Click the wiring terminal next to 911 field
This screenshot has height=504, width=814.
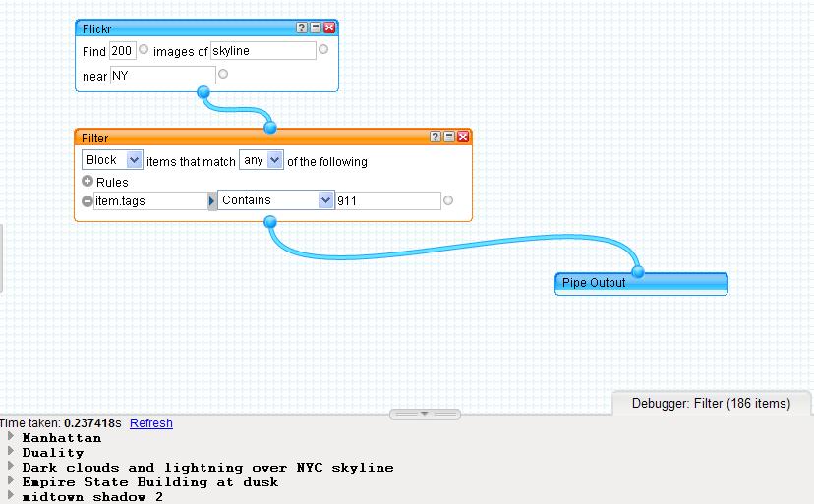click(448, 200)
